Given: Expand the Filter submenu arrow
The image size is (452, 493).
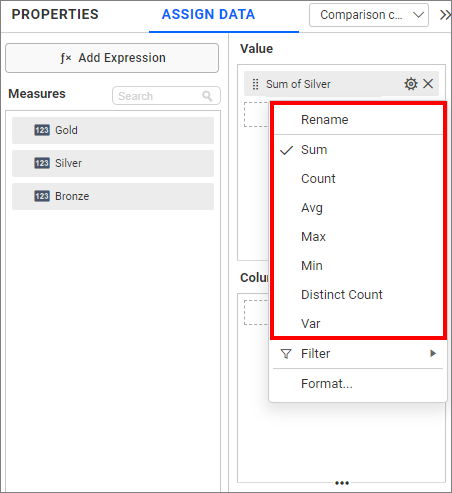Looking at the screenshot, I should coord(433,353).
